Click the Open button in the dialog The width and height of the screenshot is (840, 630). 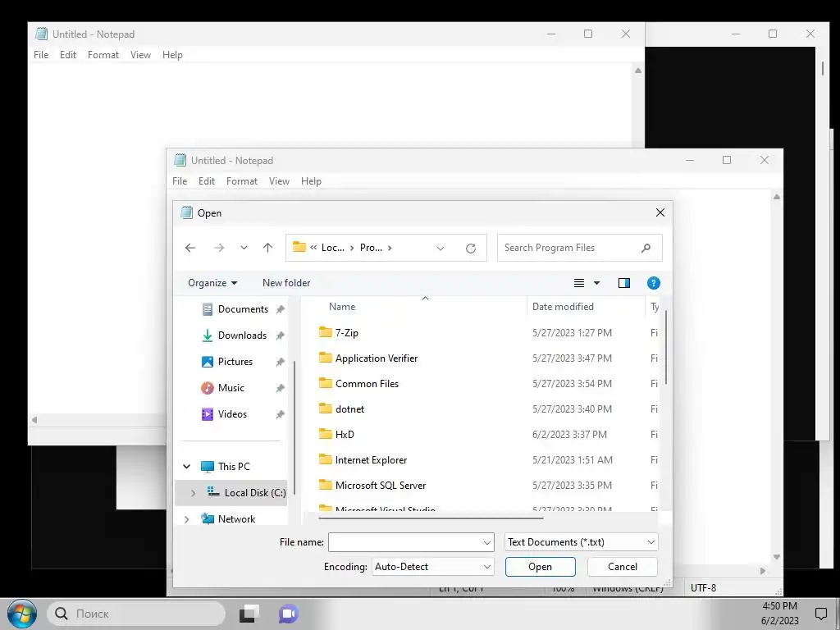coord(540,567)
